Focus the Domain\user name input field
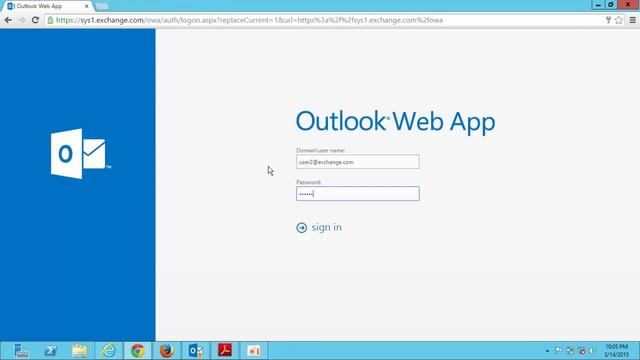 click(358, 162)
